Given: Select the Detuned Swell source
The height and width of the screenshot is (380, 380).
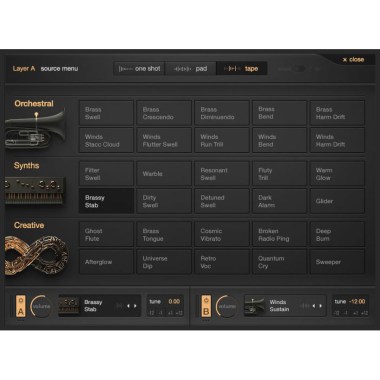Looking at the screenshot, I should click(x=222, y=201).
